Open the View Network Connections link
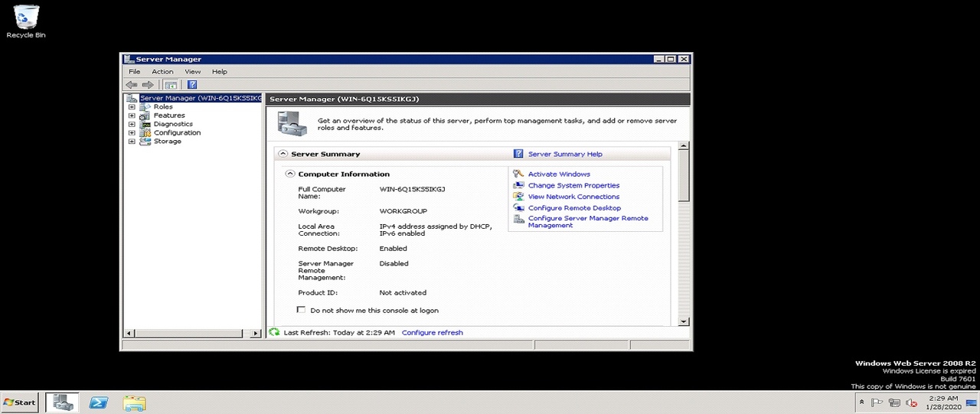980x414 pixels. [x=573, y=197]
